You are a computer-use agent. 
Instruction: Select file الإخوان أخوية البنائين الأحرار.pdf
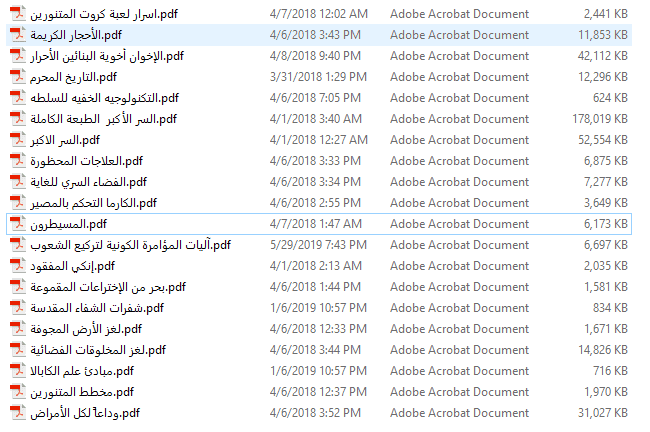[107, 56]
